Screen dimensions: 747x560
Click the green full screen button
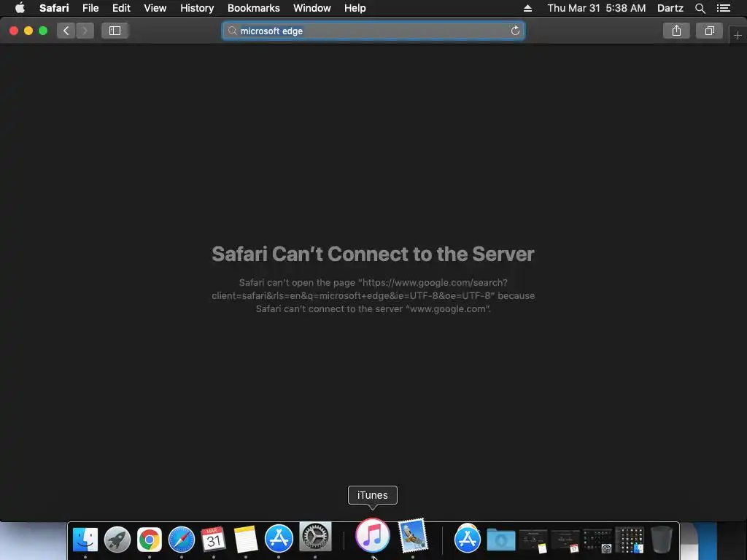[x=43, y=31]
